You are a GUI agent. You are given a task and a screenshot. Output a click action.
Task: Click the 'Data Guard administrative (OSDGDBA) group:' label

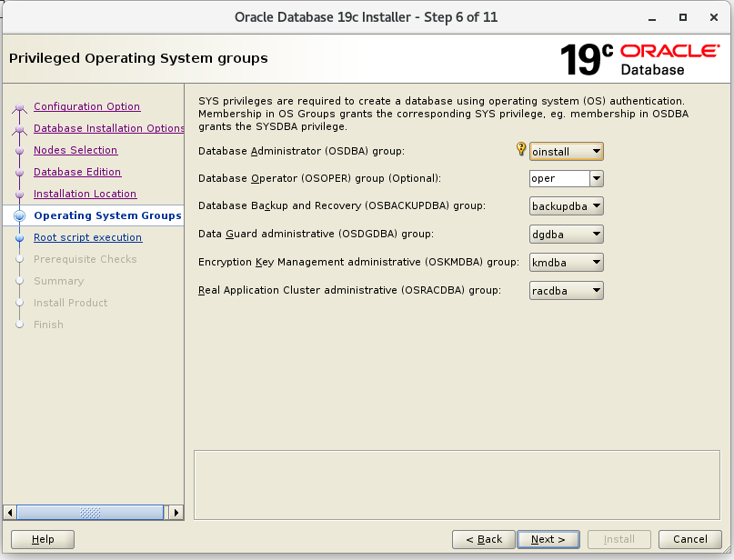316,234
